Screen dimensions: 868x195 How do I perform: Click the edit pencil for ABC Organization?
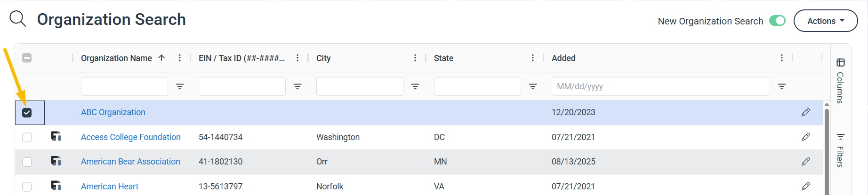805,112
